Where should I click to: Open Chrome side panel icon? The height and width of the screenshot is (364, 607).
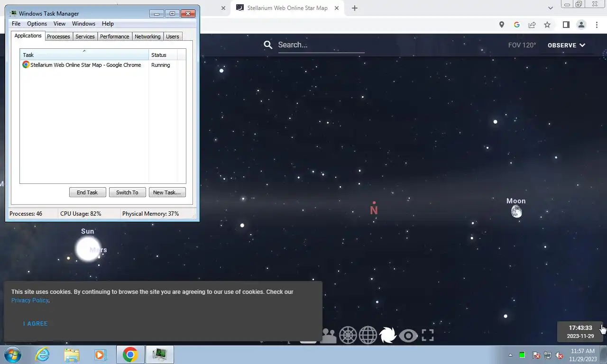pyautogui.click(x=566, y=25)
